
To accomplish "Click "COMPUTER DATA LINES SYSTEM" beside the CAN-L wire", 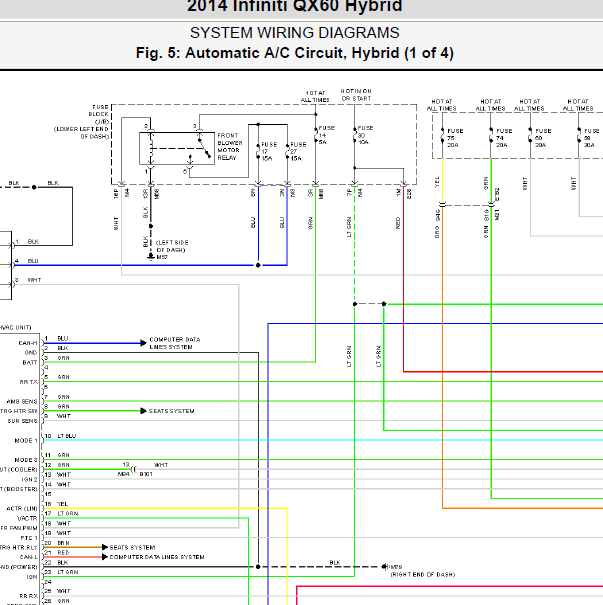I will 157,557.
